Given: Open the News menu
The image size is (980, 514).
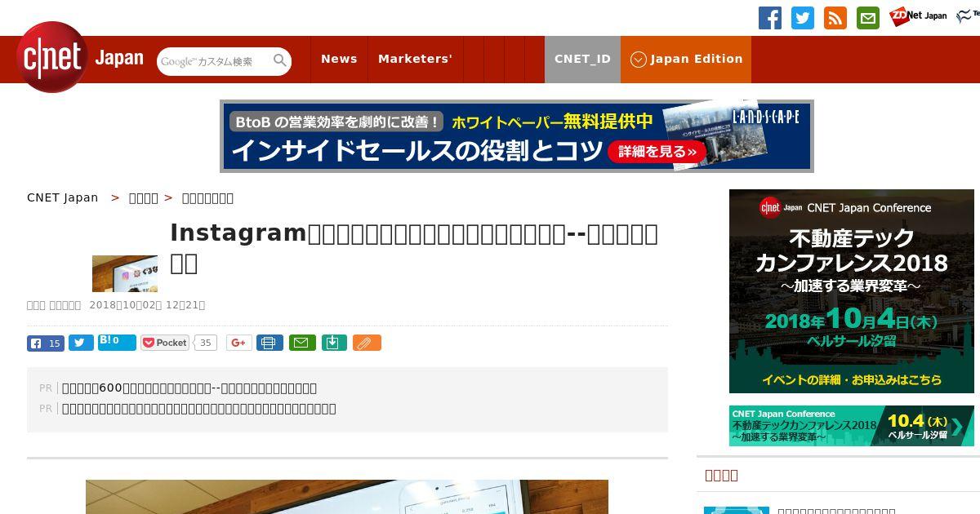Looking at the screenshot, I should (339, 59).
